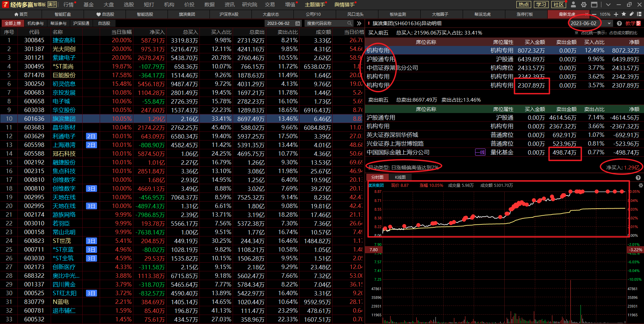This screenshot has height=324, width=644.
Task: Open the 研究院 menu
Action: point(249,4)
